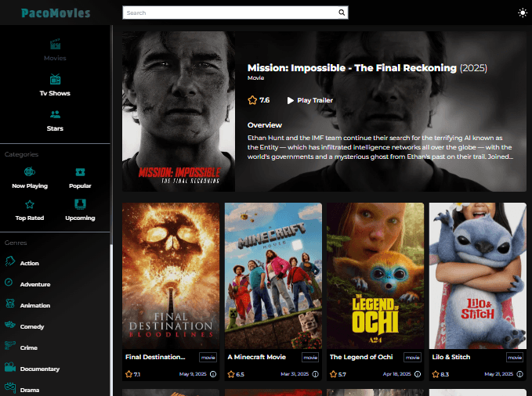Open Movies clapperboard icon
Image resolution: width=532 pixels, height=396 pixels.
(55, 44)
